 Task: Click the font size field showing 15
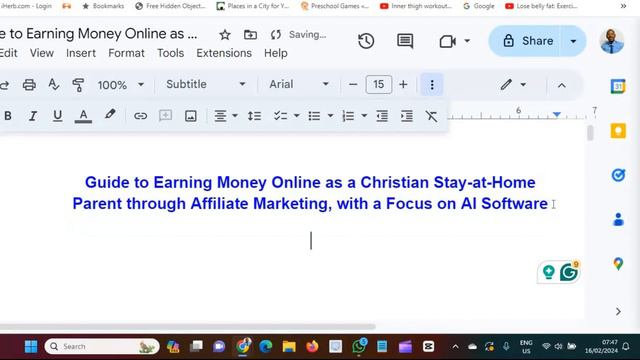(x=378, y=84)
